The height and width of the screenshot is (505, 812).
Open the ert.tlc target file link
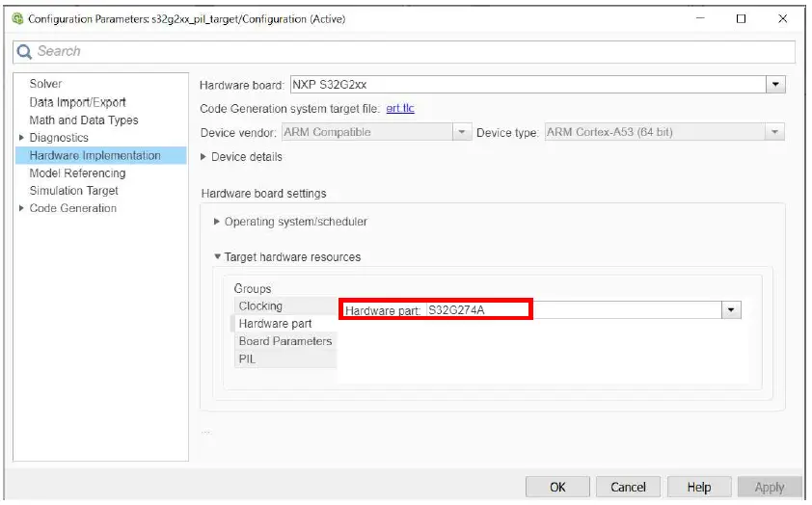point(400,108)
